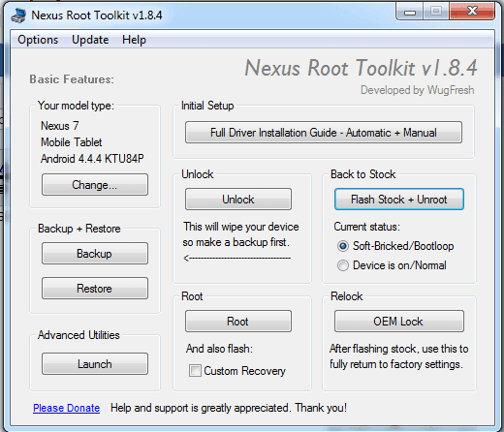
Task: Click Change... to pick model type
Action: pos(95,185)
